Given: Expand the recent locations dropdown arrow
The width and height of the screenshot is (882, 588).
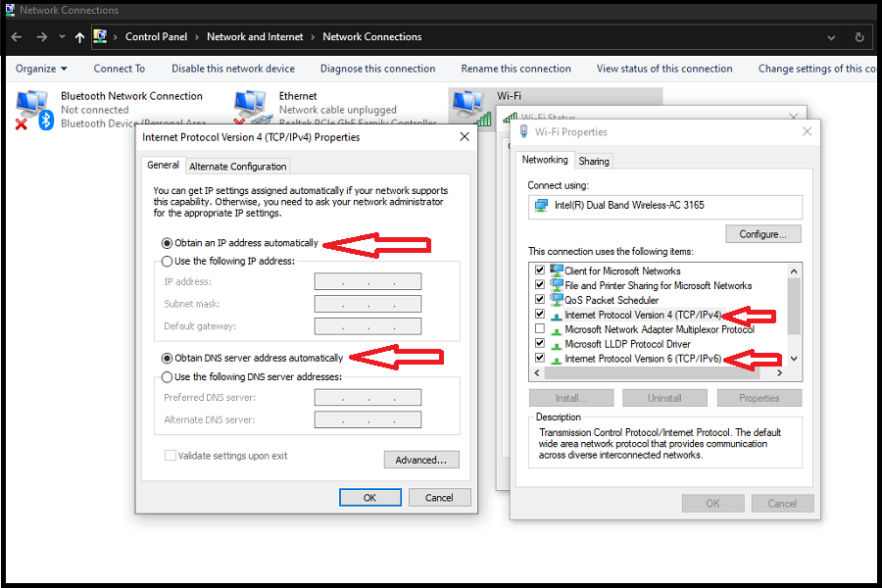Looking at the screenshot, I should 62,37.
